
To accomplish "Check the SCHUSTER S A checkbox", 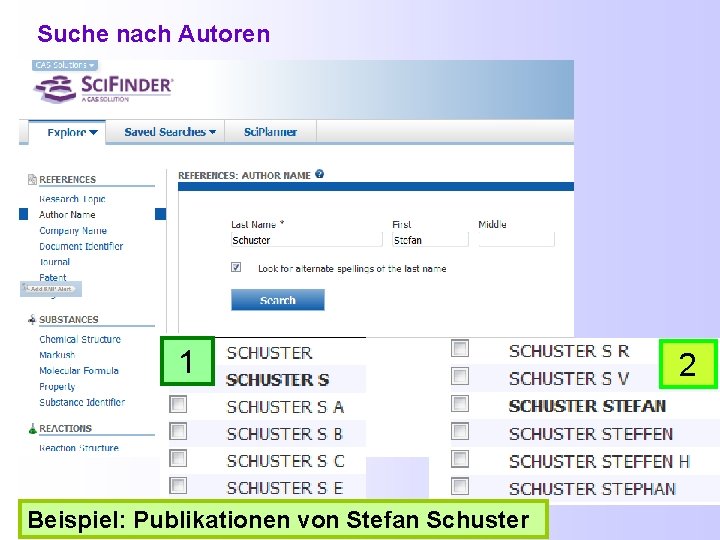I will (178, 405).
